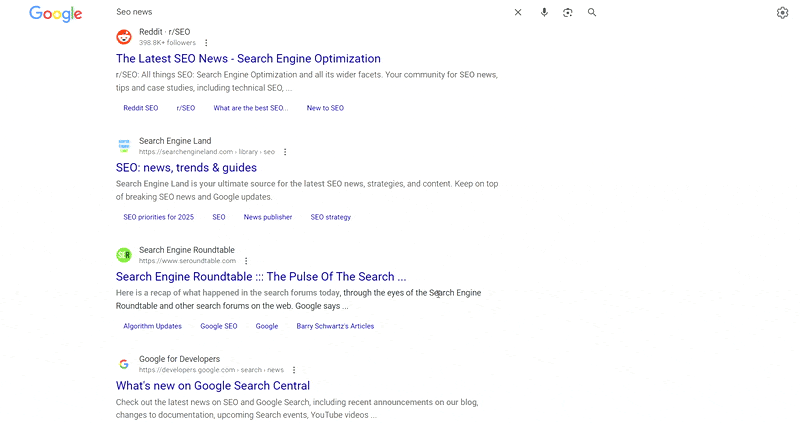The height and width of the screenshot is (423, 800).
Task: Start voice search with microphone icon
Action: (544, 12)
